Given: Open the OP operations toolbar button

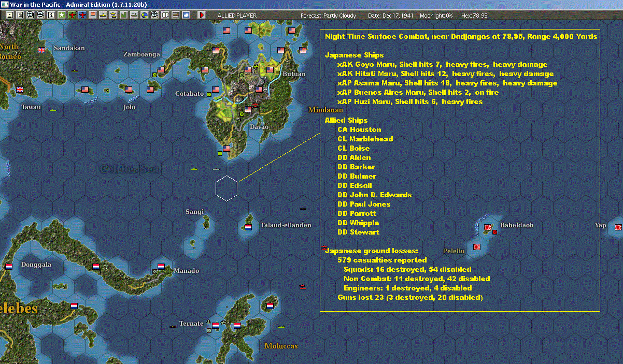Looking at the screenshot, I should pyautogui.click(x=165, y=15).
